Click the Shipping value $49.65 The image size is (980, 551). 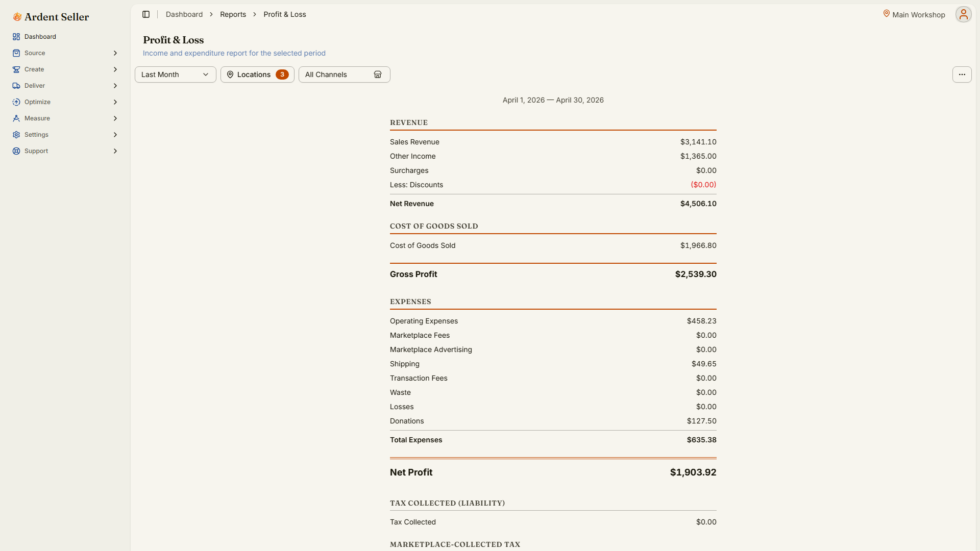(x=703, y=364)
